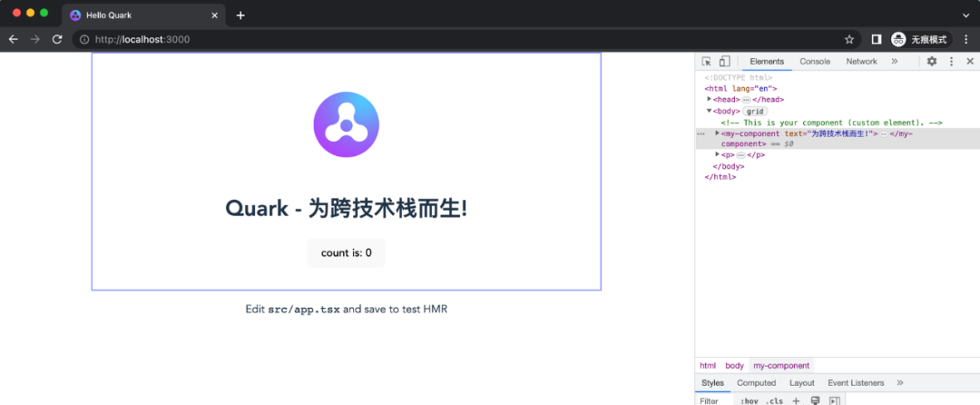
Task: Focus the styles Filter field
Action: coord(714,400)
